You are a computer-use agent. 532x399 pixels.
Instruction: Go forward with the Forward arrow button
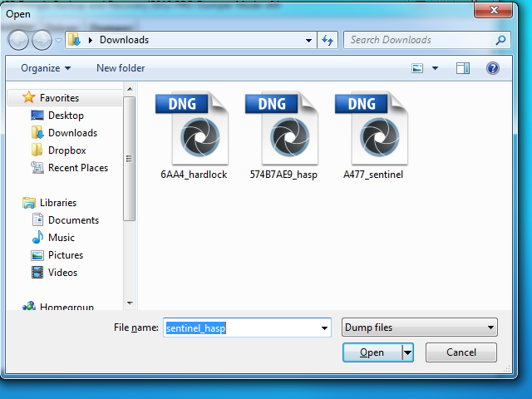point(42,40)
